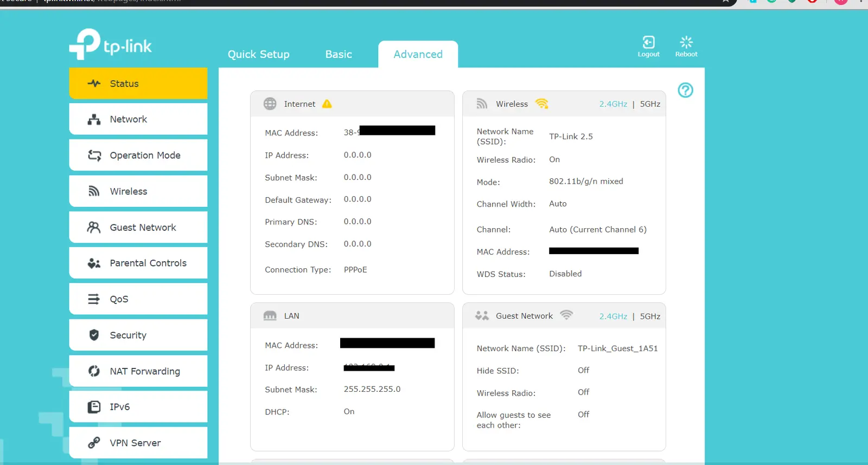Click the tp-link logo
Image resolution: width=868 pixels, height=465 pixels.
point(111,44)
